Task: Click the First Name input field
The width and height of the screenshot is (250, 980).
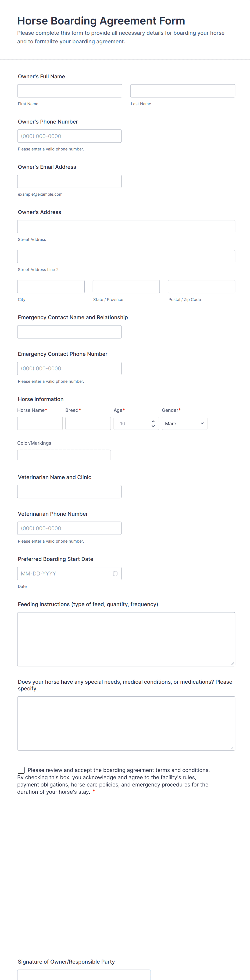Action: [70, 91]
